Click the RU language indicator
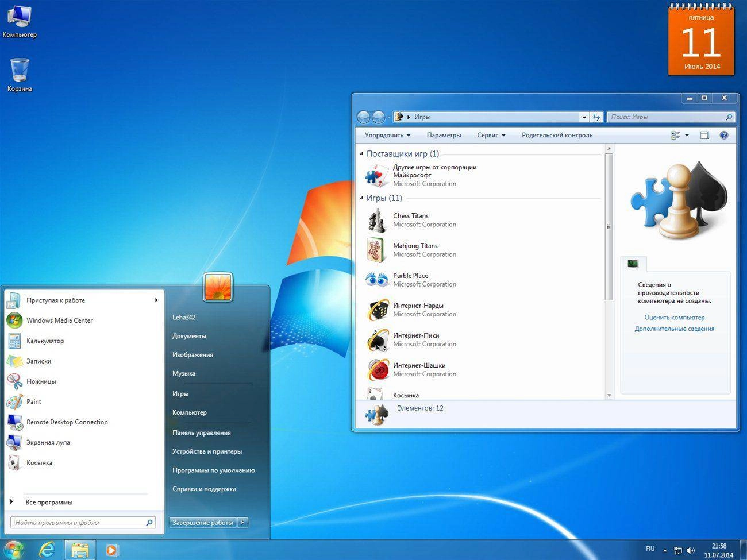 pos(650,549)
